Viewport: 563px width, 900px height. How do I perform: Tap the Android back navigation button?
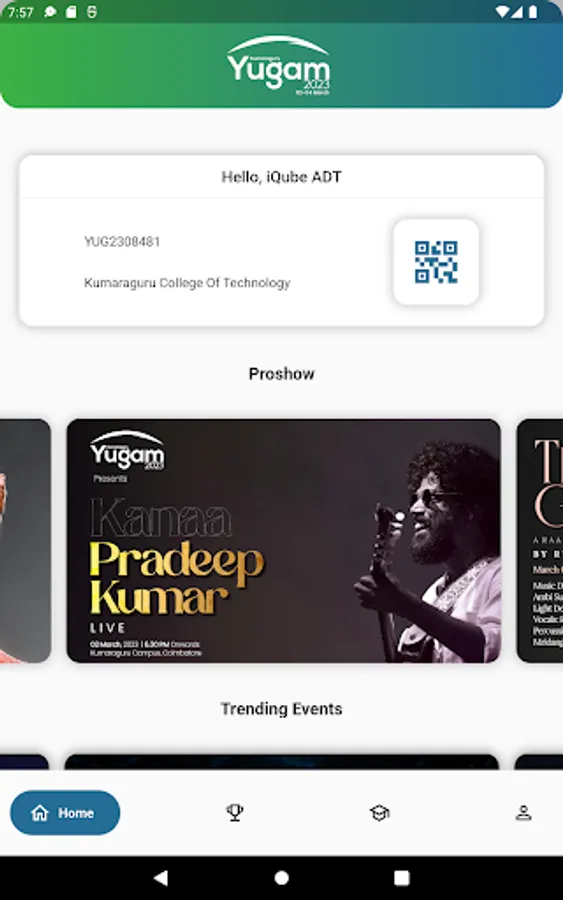coord(161,877)
